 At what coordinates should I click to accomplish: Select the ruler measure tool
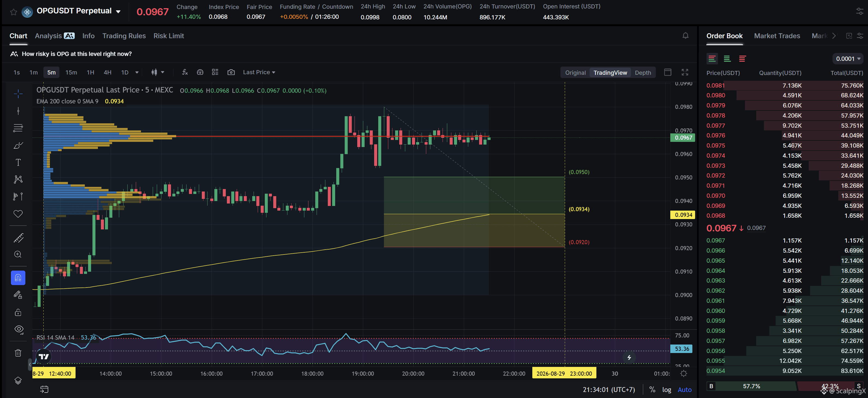point(18,238)
